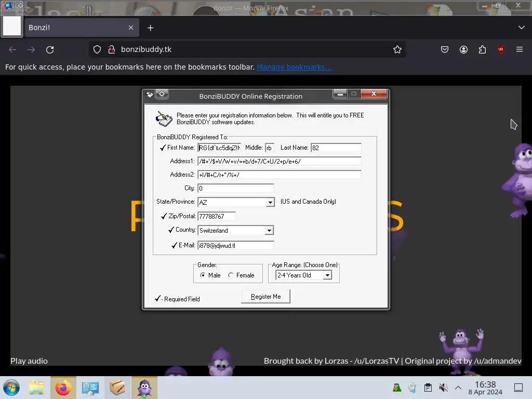Click the registration pen and notepad icon
The width and height of the screenshot is (532, 399).
coord(164,119)
